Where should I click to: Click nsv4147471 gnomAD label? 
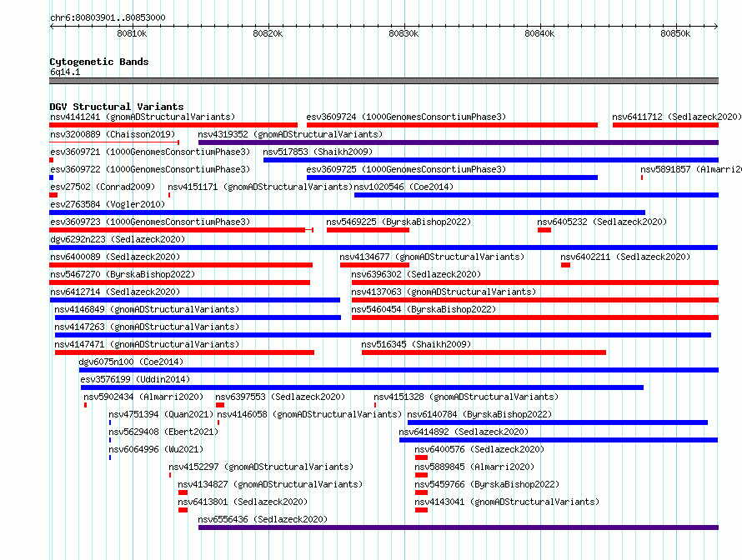tap(147, 344)
